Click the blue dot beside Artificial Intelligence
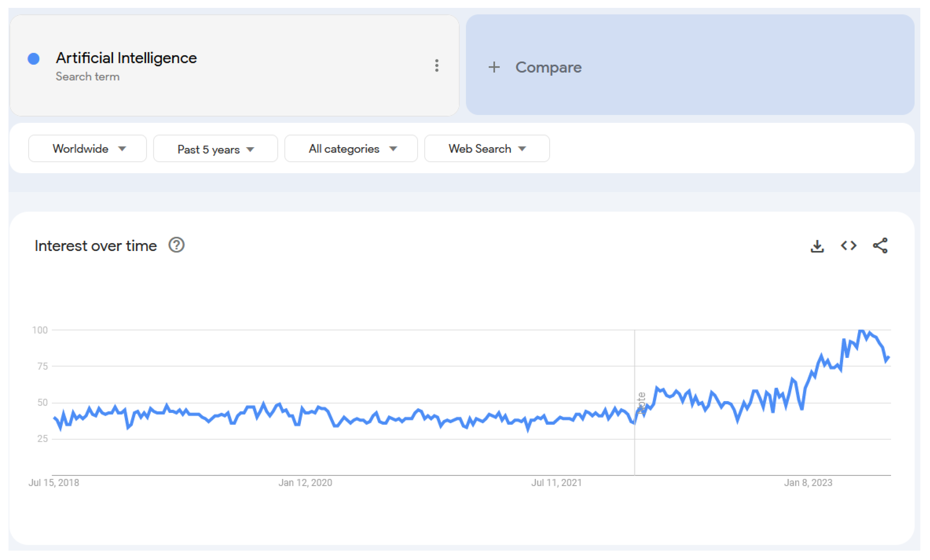 34,59
